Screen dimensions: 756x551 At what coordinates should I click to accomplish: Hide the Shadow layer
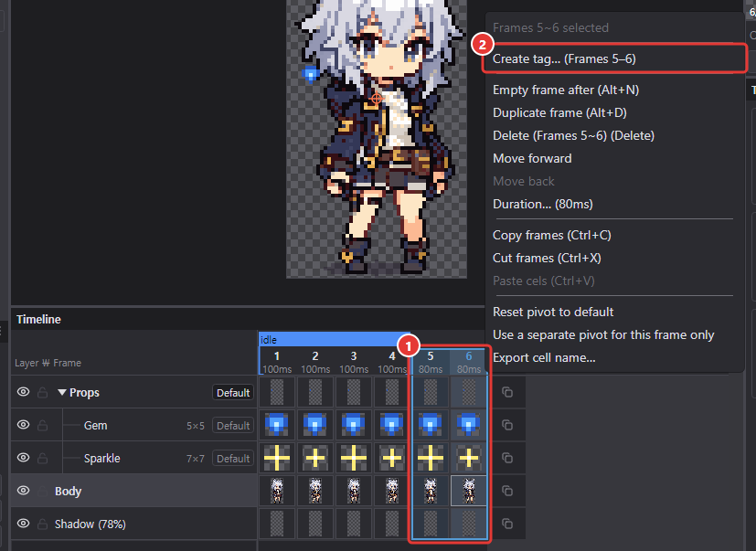click(x=23, y=523)
